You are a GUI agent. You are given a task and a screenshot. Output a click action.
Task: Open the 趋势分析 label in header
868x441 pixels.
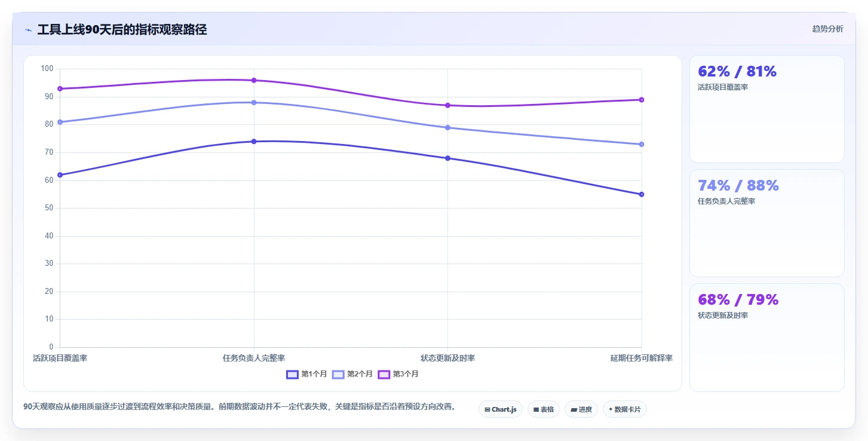click(x=828, y=29)
